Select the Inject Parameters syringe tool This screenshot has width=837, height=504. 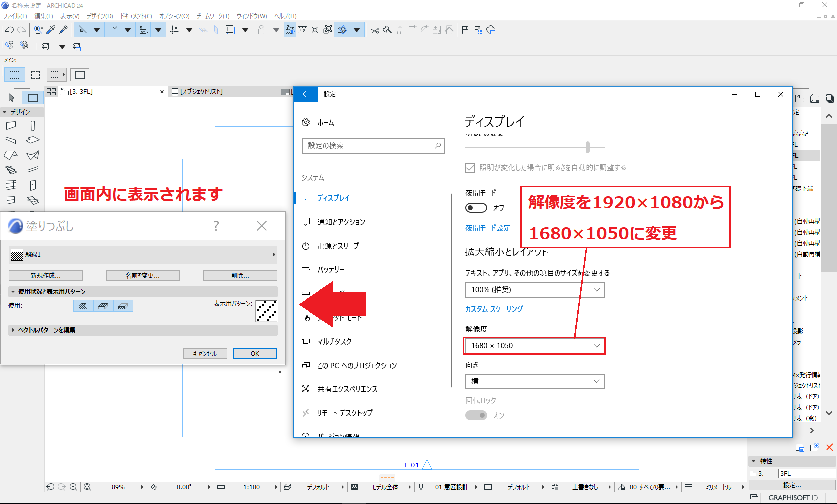pyautogui.click(x=63, y=30)
